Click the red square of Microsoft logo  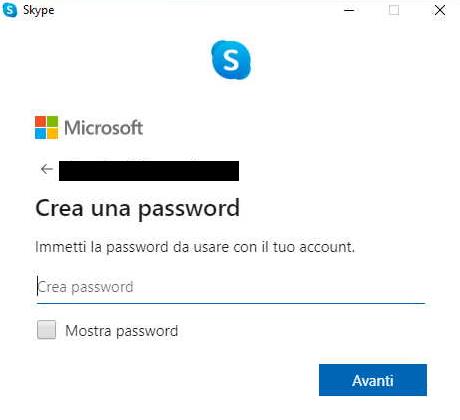pyautogui.click(x=40, y=121)
